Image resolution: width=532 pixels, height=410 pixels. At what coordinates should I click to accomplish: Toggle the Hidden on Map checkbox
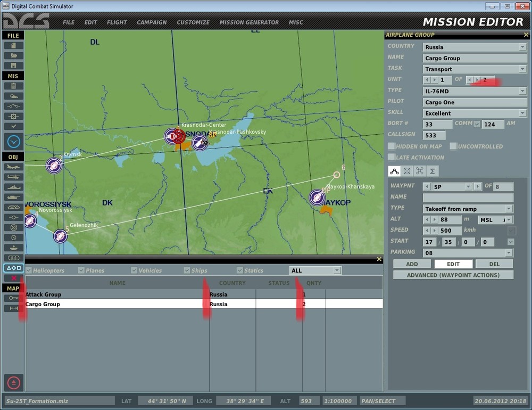click(392, 146)
